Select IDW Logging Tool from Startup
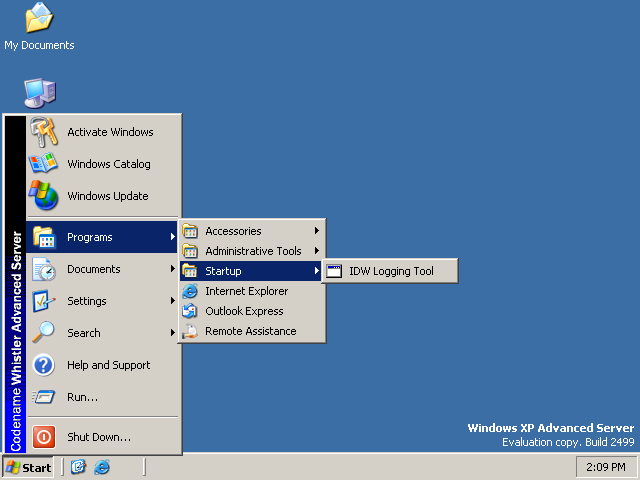The height and width of the screenshot is (480, 640). pyautogui.click(x=390, y=271)
